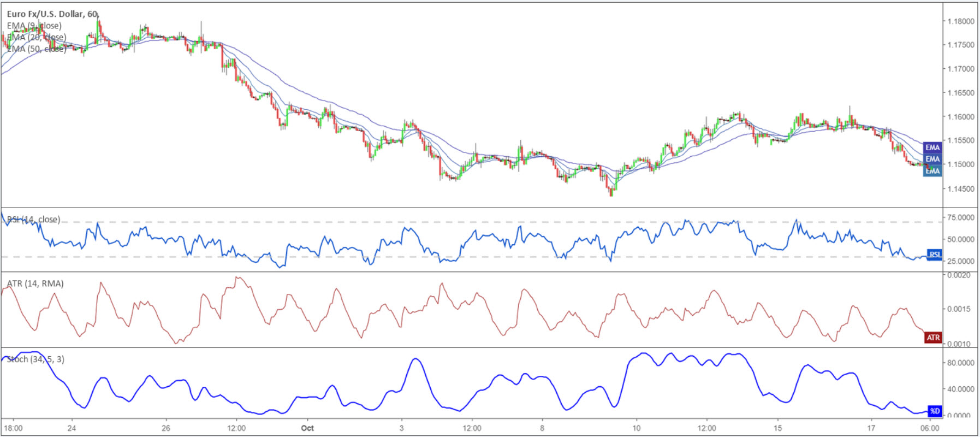This screenshot has width=980, height=437.
Task: Click the 1.18000 price axis label
Action: pyautogui.click(x=960, y=21)
